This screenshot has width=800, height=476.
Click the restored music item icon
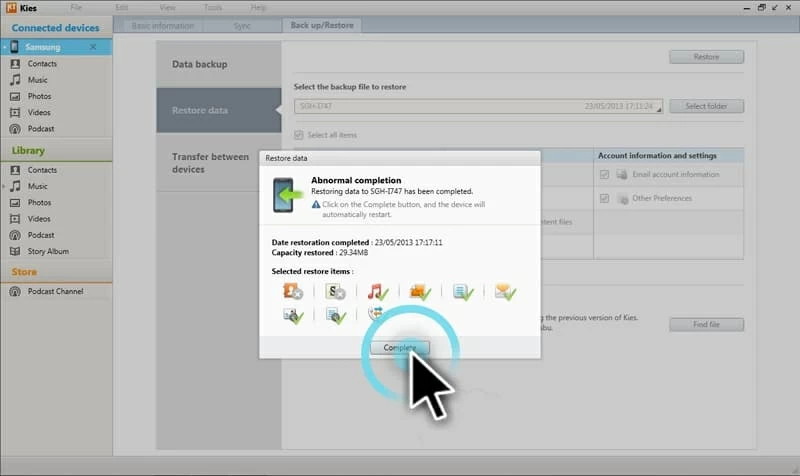[x=377, y=292]
